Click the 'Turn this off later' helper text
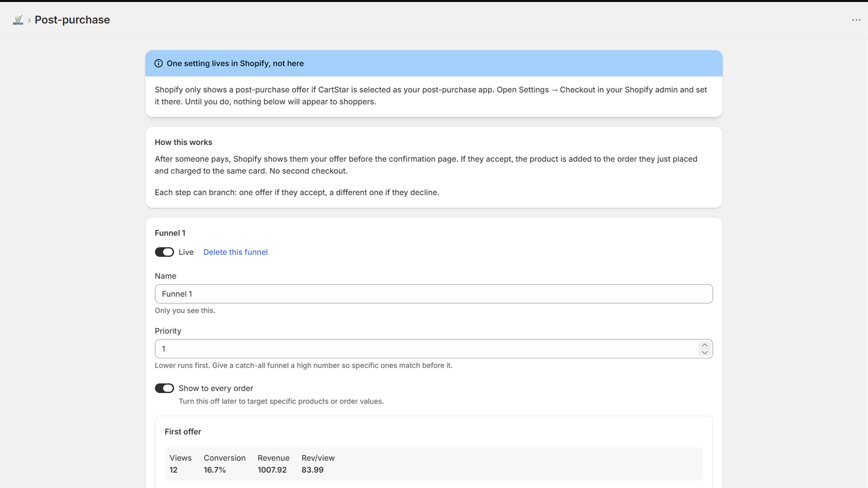The height and width of the screenshot is (488, 868). click(x=281, y=401)
